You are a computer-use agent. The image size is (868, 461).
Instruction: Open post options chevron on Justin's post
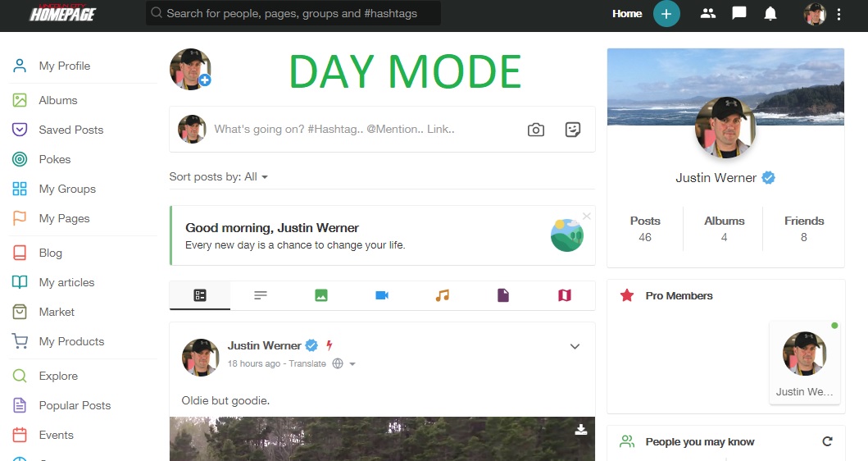pyautogui.click(x=575, y=346)
